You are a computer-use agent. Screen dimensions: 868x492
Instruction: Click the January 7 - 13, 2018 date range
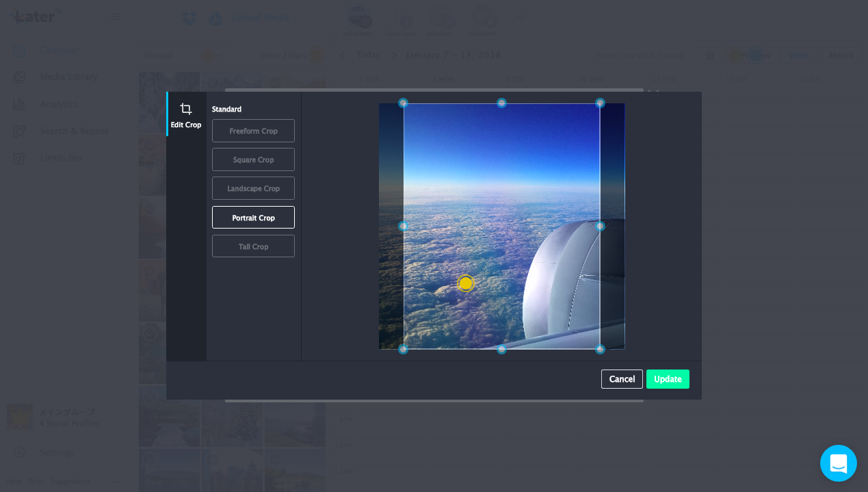pyautogui.click(x=453, y=55)
